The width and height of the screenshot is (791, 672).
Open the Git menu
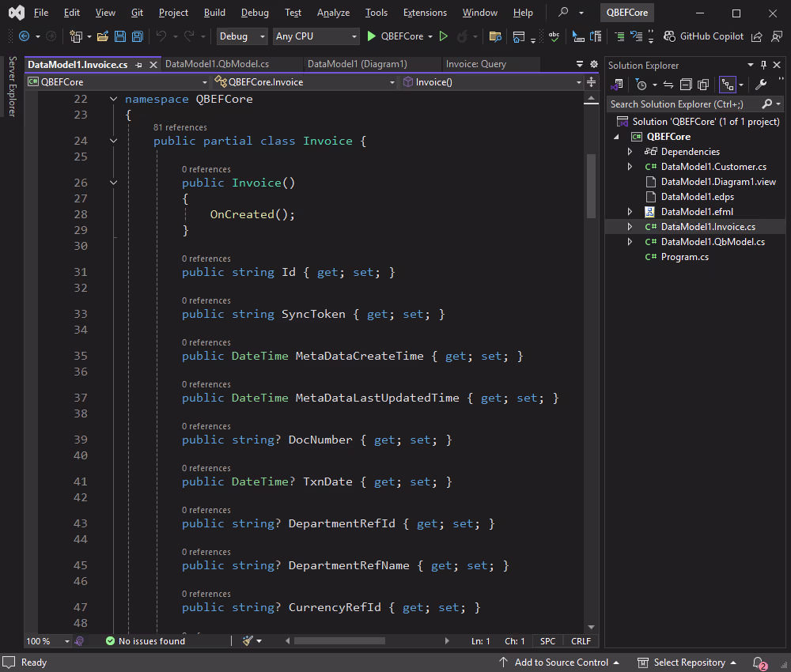137,13
